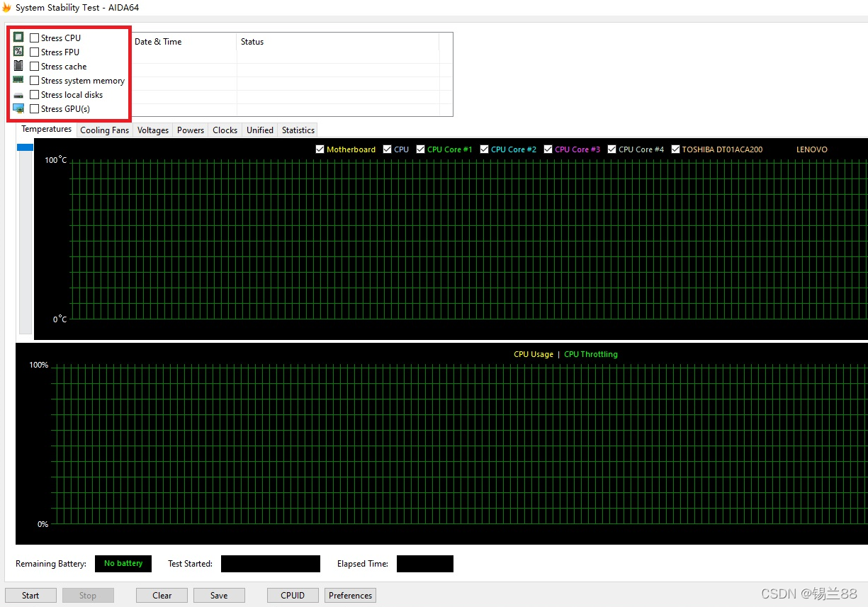The width and height of the screenshot is (868, 607).
Task: Uncheck the Motherboard temperature series
Action: click(x=320, y=149)
